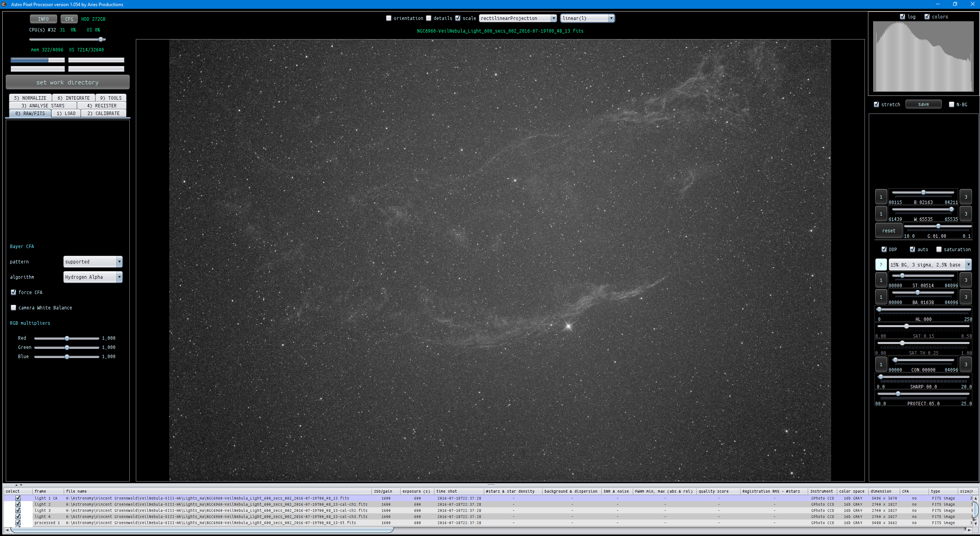
Task: Click the Veil Nebula image preview
Action: point(500,260)
